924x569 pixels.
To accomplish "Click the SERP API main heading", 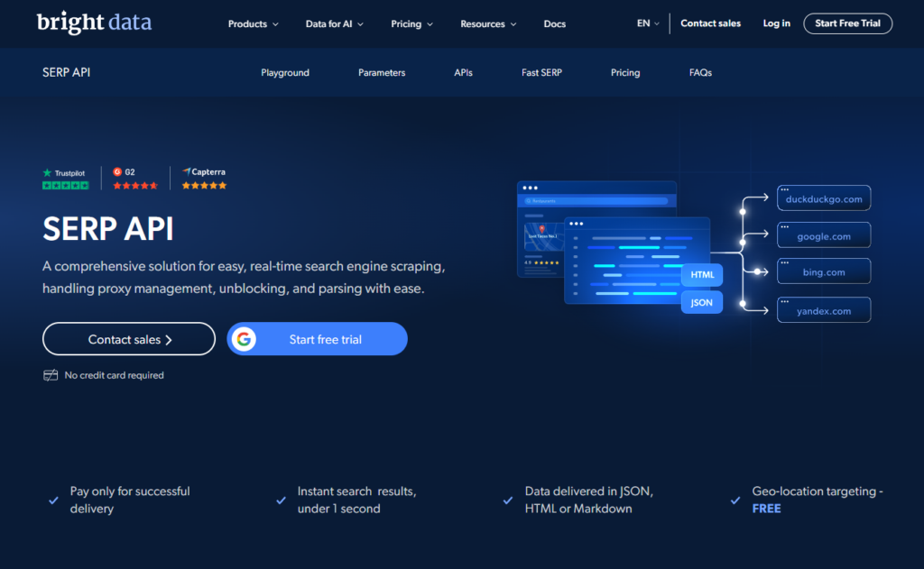I will point(108,228).
